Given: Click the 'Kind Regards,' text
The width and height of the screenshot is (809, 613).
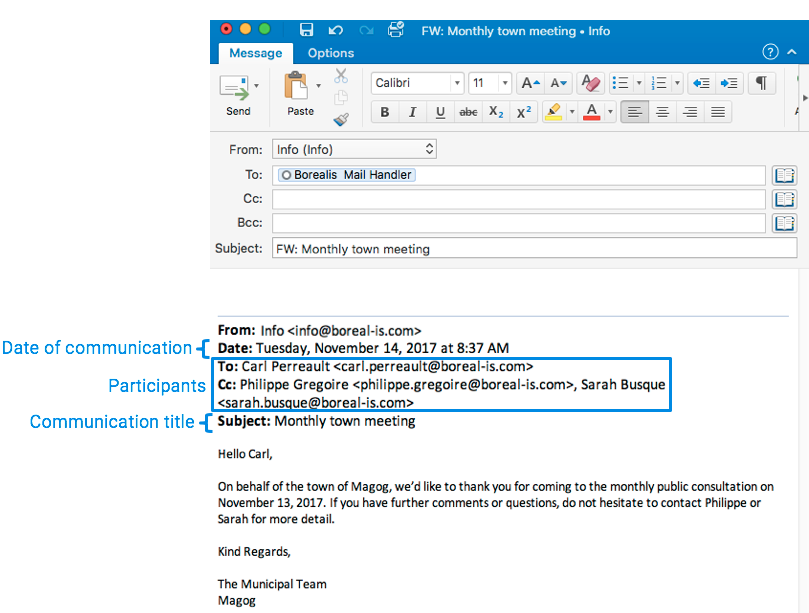Looking at the screenshot, I should click(254, 552).
